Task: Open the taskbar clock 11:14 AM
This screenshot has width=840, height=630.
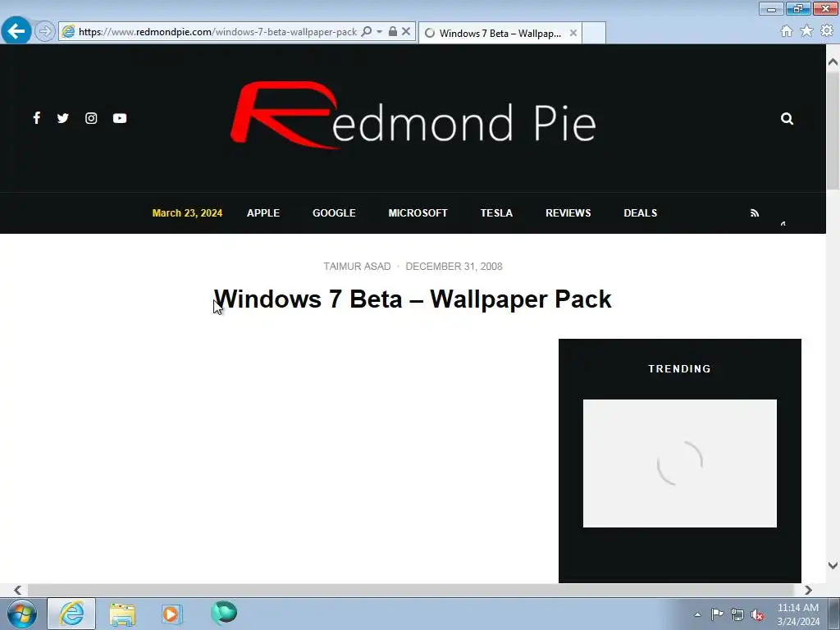Action: tap(797, 614)
